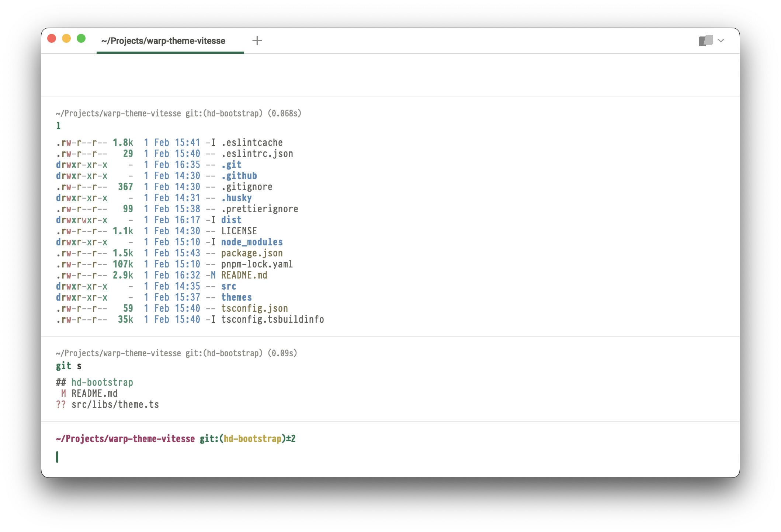Click the yellow minimize traffic light

click(x=66, y=38)
